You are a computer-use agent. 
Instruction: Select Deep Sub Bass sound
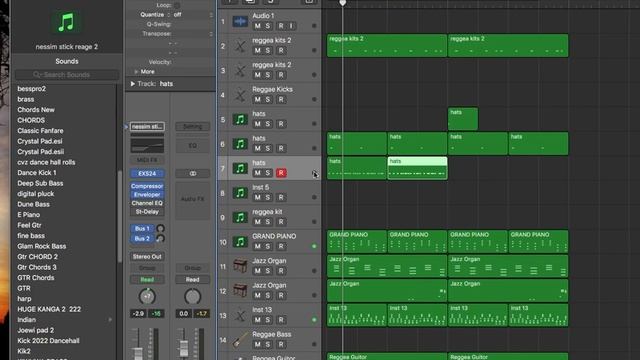pyautogui.click(x=40, y=183)
